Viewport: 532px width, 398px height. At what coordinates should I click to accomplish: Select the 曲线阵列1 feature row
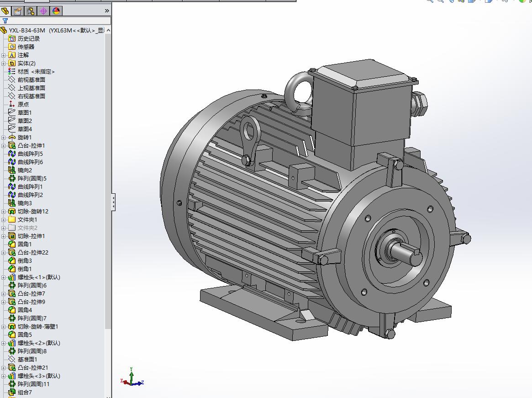[x=26, y=186]
